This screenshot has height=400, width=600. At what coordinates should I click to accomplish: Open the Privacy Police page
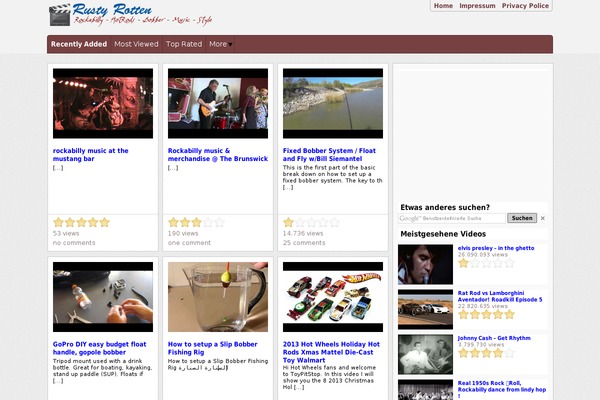coord(525,6)
